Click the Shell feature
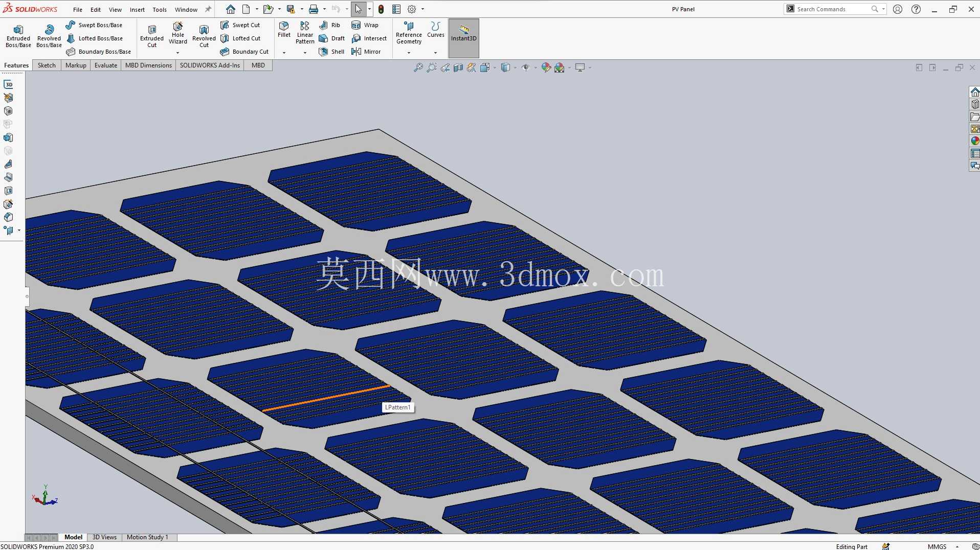The height and width of the screenshot is (550, 980). coord(331,52)
